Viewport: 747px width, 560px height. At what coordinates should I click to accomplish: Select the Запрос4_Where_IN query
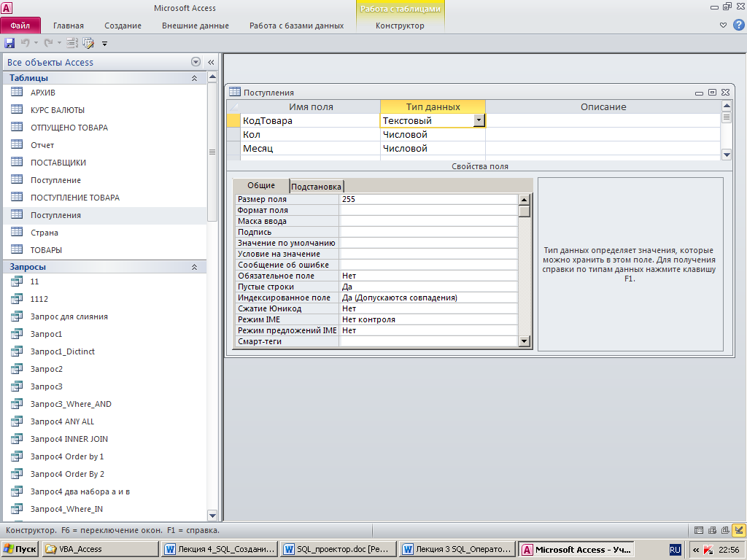click(66, 509)
